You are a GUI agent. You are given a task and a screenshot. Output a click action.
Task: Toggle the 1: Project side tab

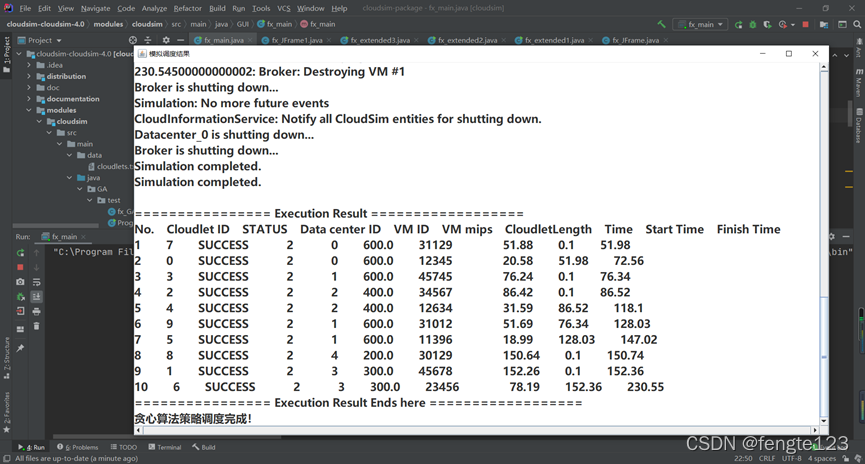(x=7, y=54)
